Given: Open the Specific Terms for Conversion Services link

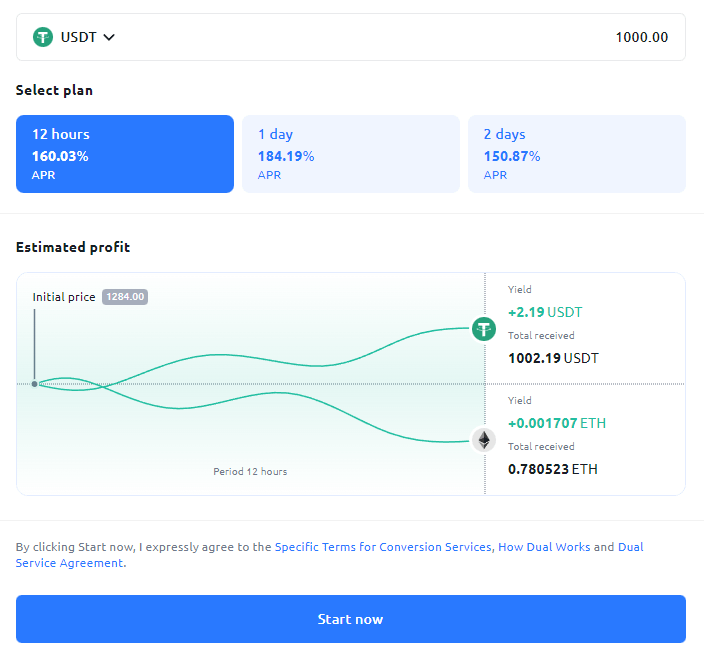Looking at the screenshot, I should [383, 547].
